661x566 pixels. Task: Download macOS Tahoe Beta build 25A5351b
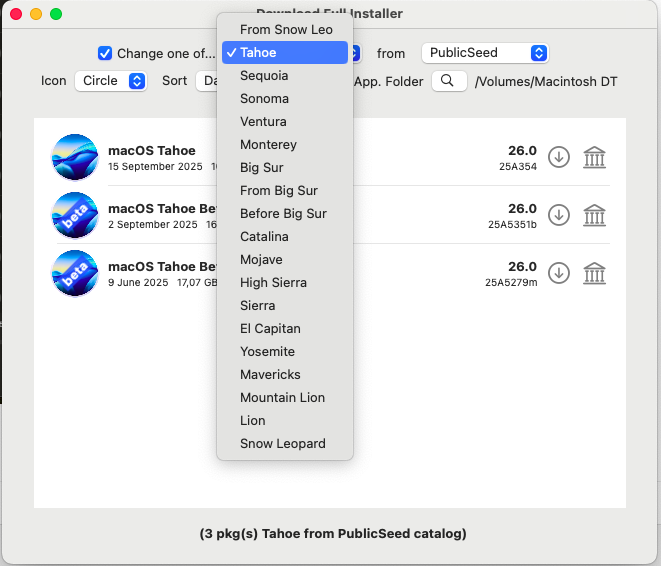pos(559,215)
